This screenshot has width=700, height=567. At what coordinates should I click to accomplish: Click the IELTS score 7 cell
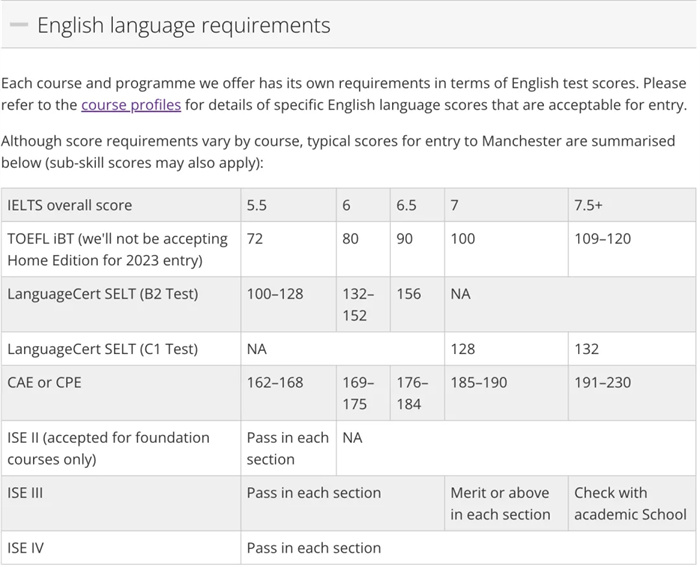tap(506, 205)
